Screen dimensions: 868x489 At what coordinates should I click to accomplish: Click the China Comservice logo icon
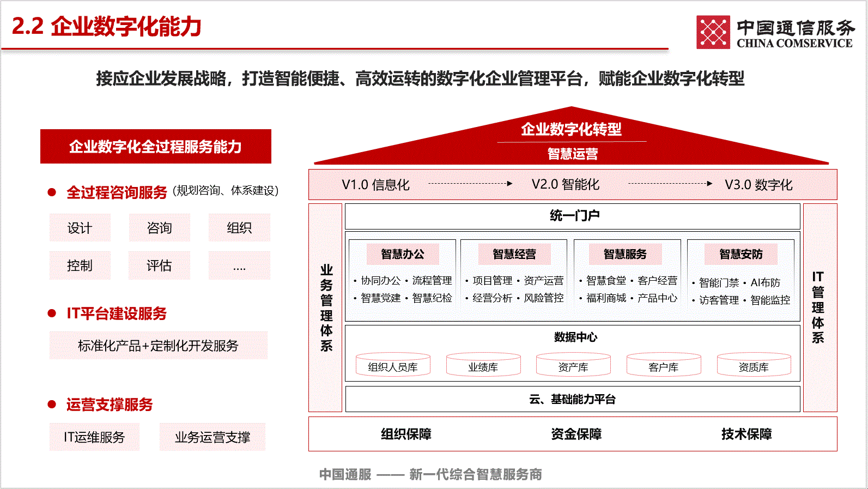[x=713, y=32]
